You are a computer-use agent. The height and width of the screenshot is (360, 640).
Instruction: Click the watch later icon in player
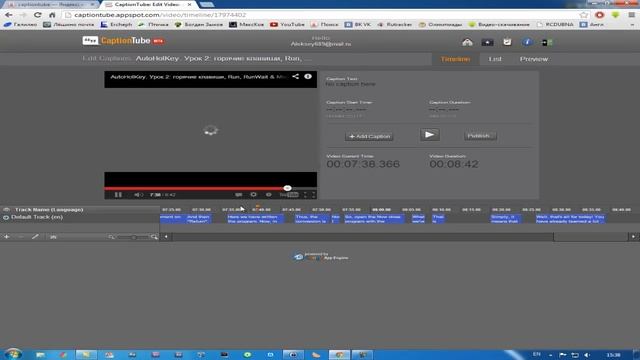tap(269, 195)
